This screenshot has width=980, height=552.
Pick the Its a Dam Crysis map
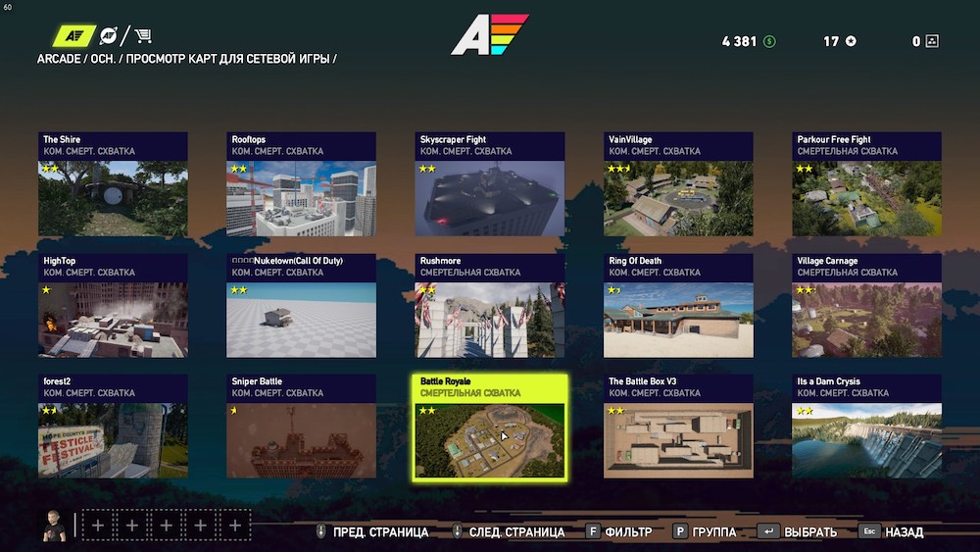pos(867,427)
